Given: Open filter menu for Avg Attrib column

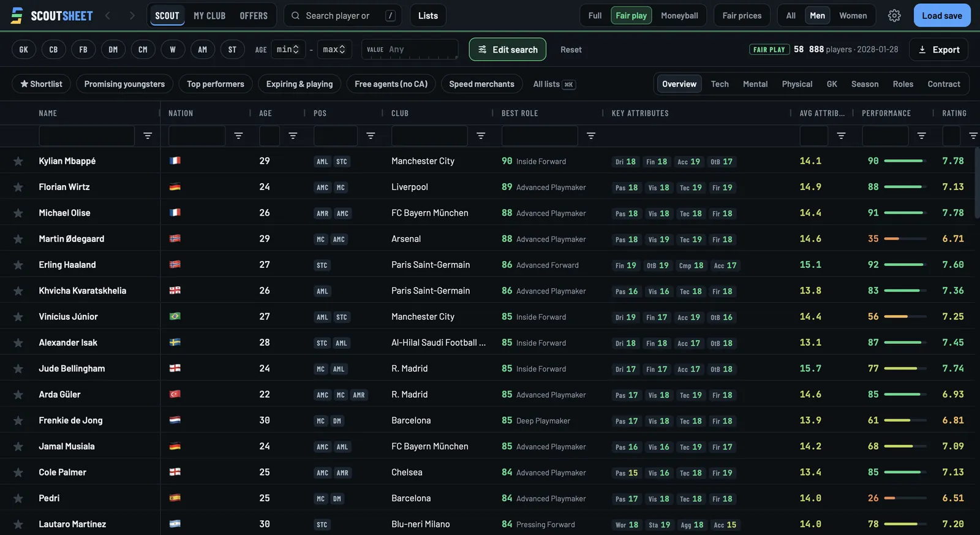Looking at the screenshot, I should [841, 135].
